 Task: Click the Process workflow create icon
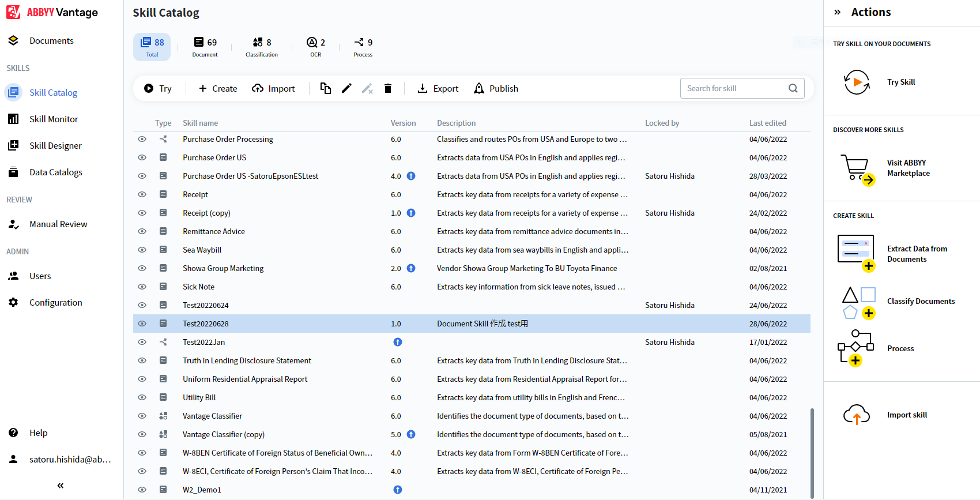pyautogui.click(x=856, y=348)
